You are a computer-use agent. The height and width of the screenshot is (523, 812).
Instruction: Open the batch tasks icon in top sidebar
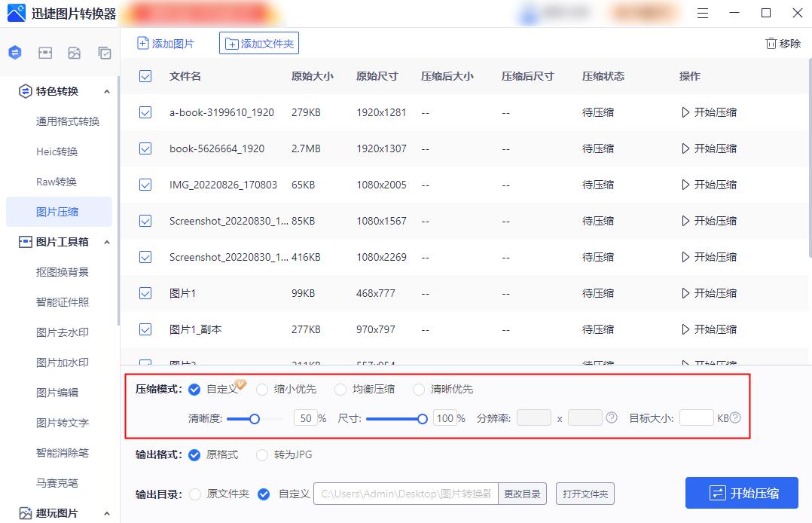pos(105,53)
